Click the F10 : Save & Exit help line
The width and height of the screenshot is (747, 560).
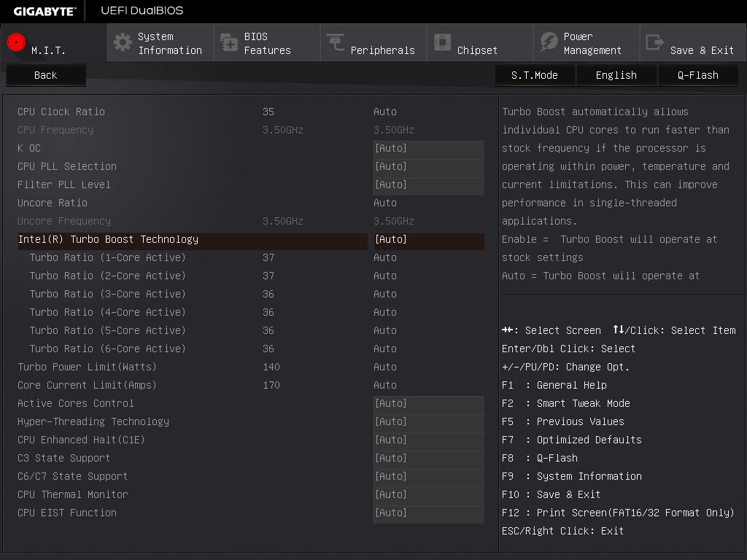pos(551,495)
